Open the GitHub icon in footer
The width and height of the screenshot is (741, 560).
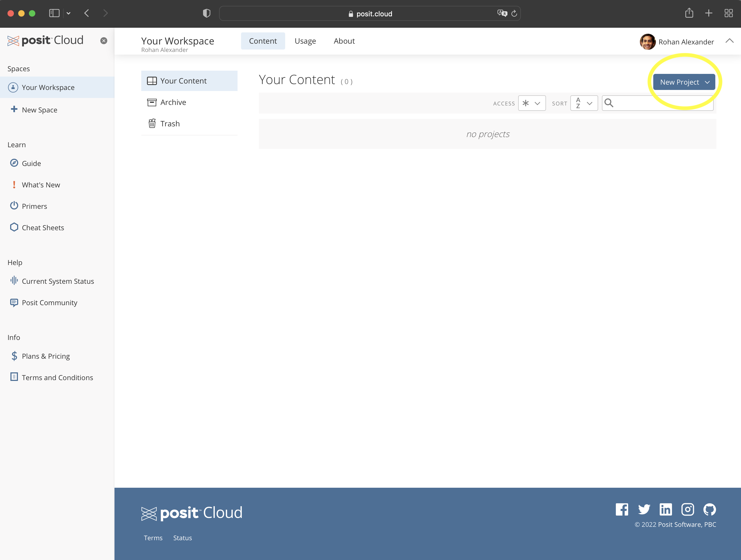click(x=709, y=509)
